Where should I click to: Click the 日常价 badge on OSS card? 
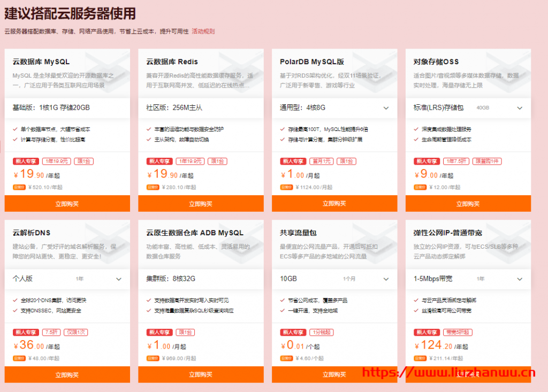coord(421,187)
